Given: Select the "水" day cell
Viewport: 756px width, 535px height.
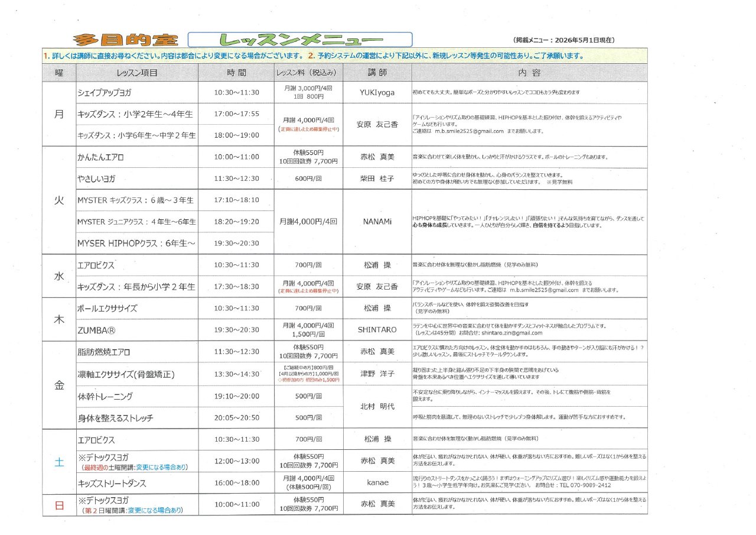Looking at the screenshot, I should pos(59,276).
